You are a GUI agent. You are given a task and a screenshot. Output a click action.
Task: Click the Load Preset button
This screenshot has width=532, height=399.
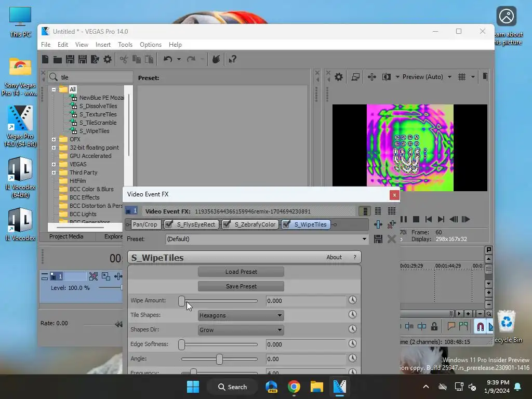pos(241,272)
